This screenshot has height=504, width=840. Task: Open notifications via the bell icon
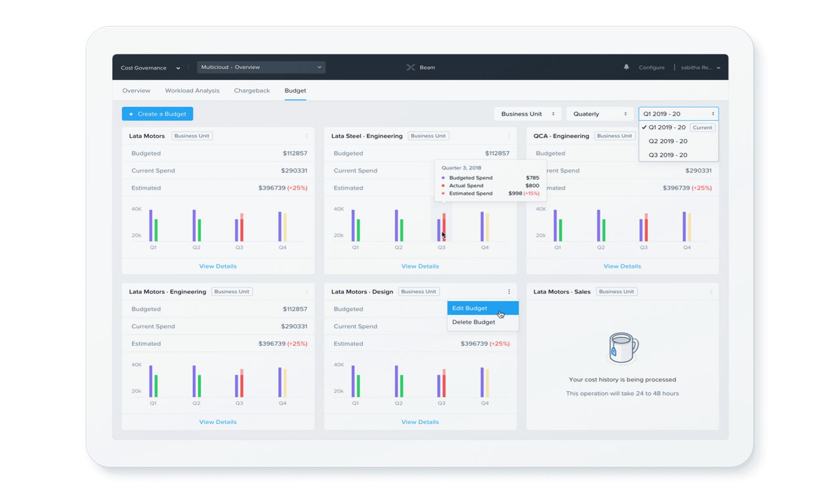click(626, 67)
